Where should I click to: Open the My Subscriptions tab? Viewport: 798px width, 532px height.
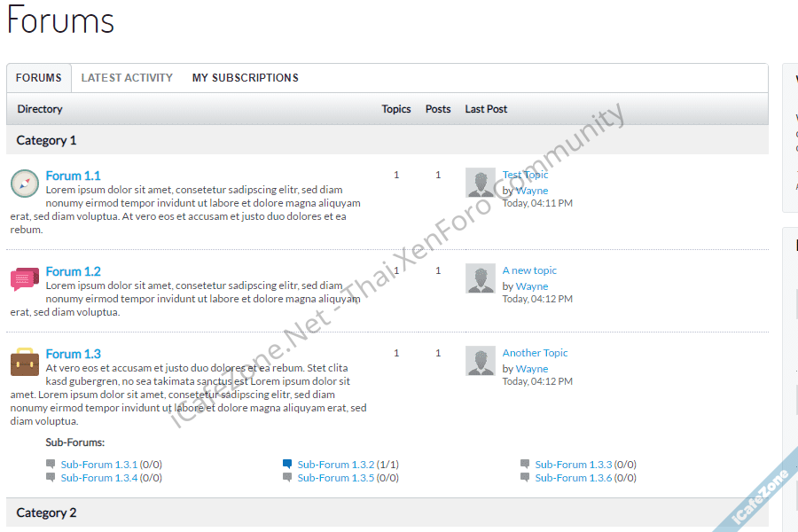click(x=246, y=78)
